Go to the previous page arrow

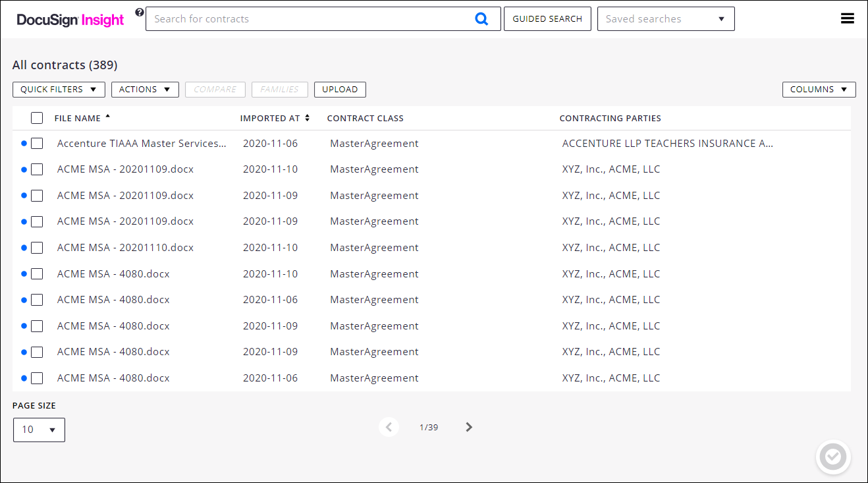tap(389, 427)
